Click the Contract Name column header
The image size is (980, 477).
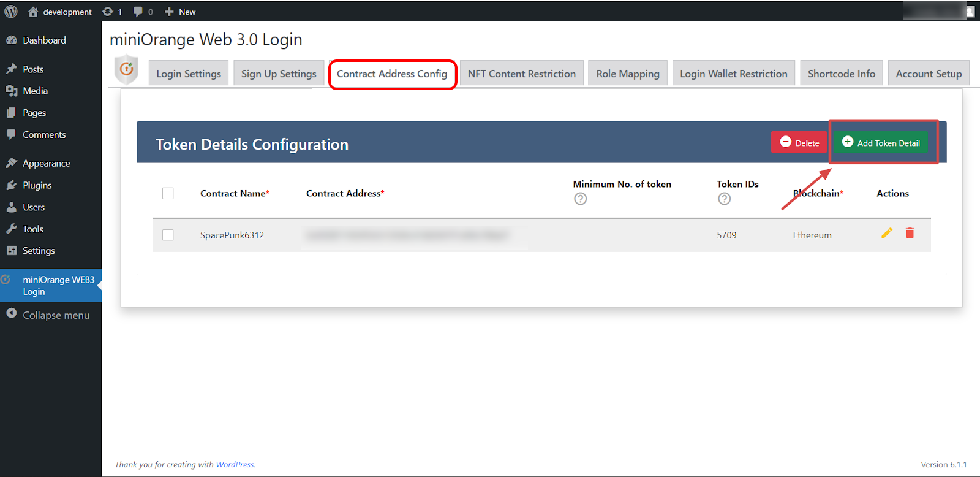click(x=235, y=193)
